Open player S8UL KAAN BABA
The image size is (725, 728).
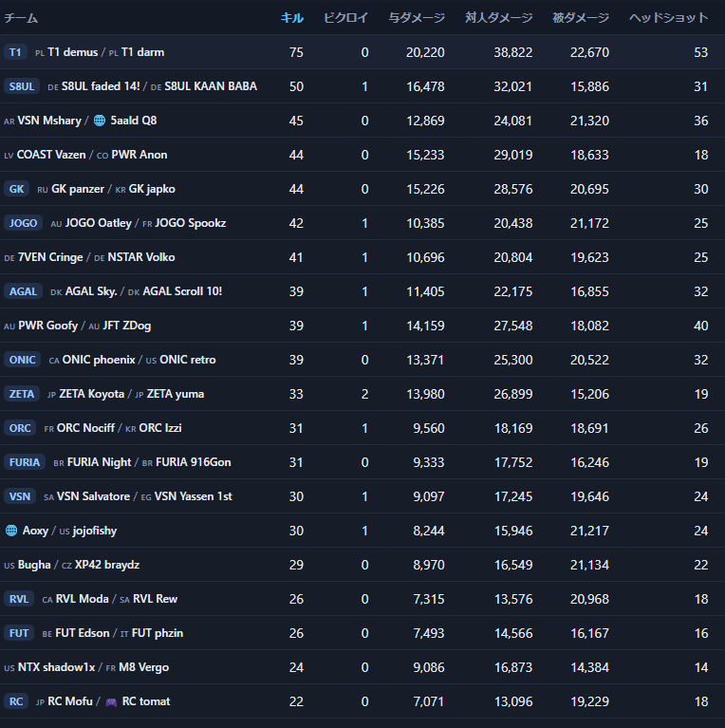(211, 86)
